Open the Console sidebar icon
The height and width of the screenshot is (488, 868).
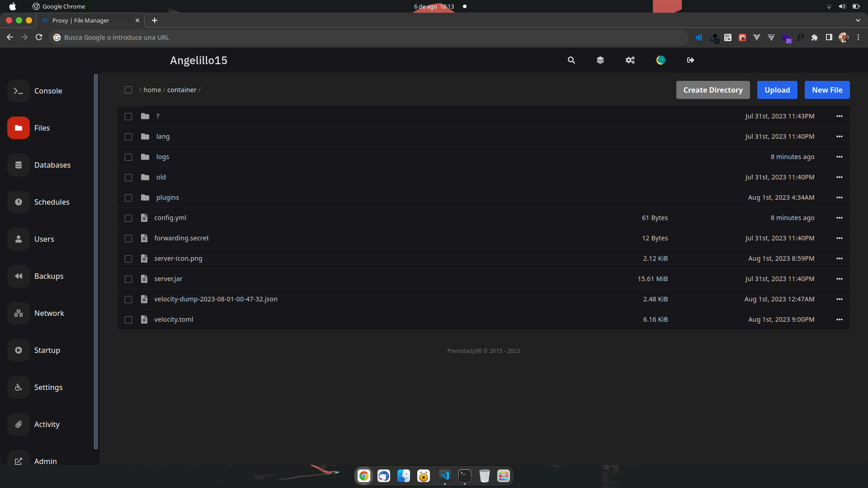(x=19, y=91)
